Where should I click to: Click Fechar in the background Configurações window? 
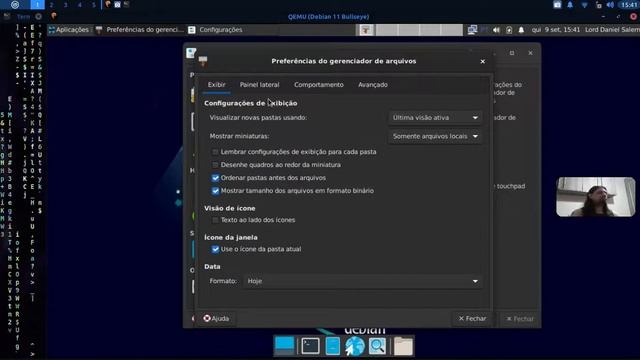tap(520, 319)
